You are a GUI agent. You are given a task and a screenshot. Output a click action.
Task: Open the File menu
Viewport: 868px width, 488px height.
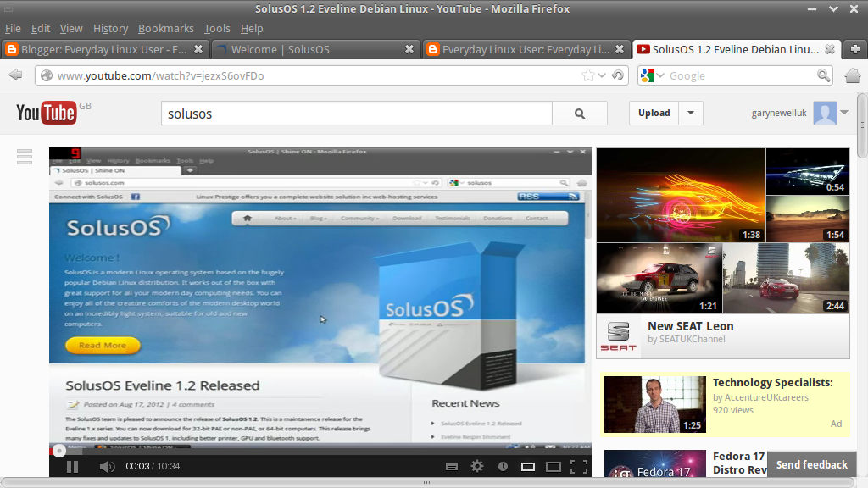tap(13, 28)
